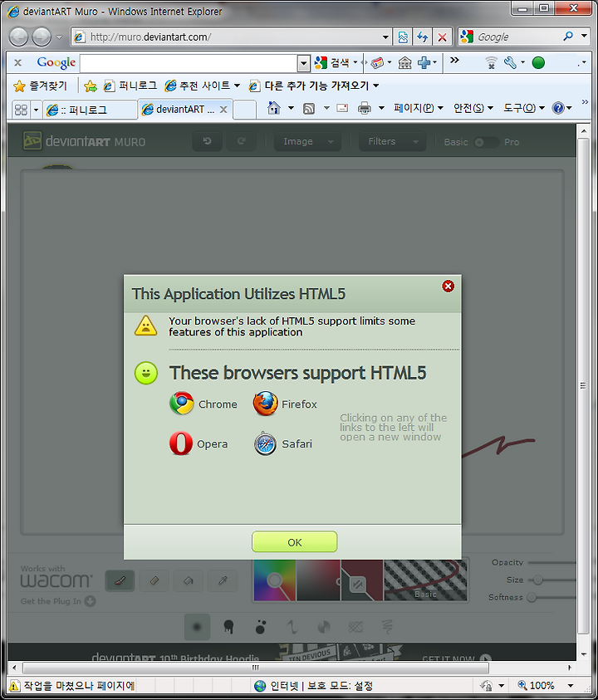Select the brush tool in Muro

[120, 580]
